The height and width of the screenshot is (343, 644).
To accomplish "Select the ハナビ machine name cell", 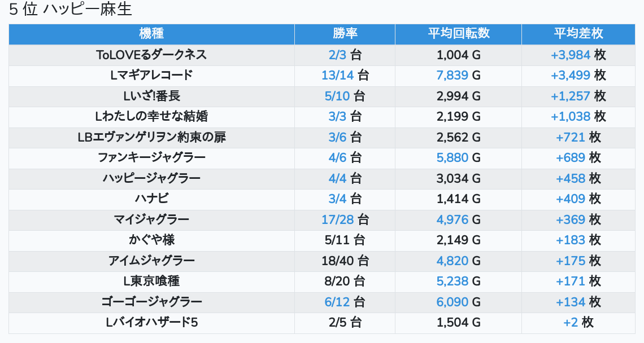I will 151,199.
